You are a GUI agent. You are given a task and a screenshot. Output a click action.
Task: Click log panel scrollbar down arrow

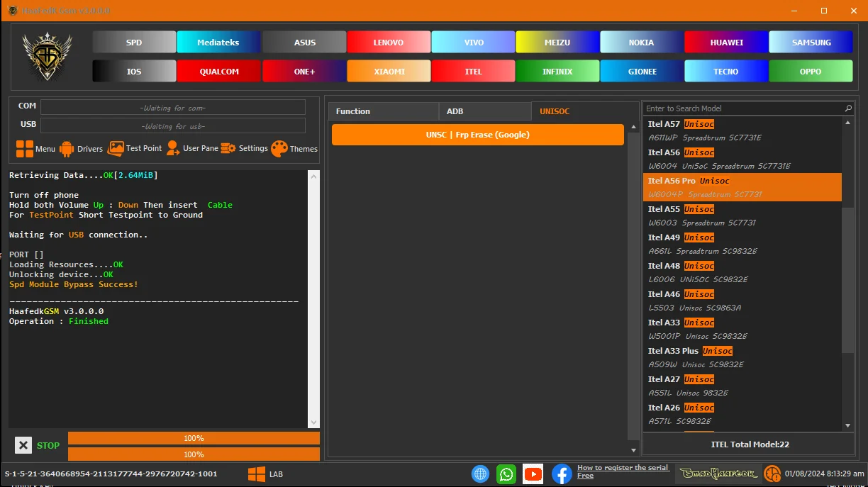[314, 422]
